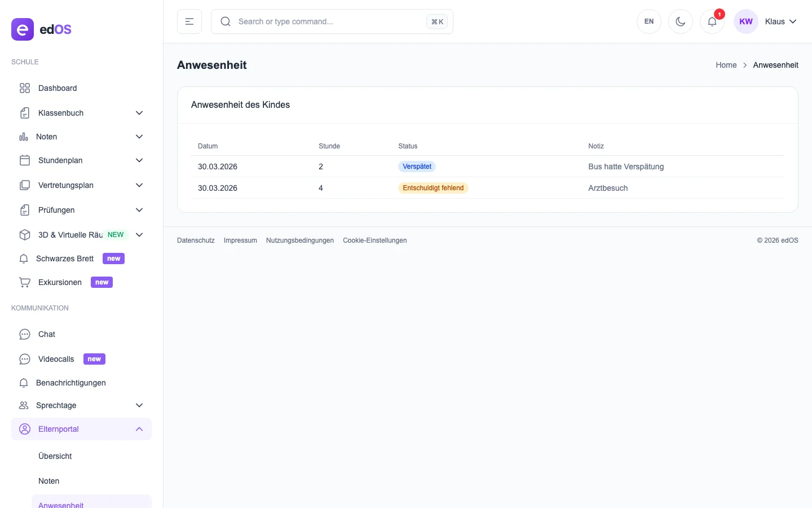Click the edOS logo icon
The image size is (812, 508).
pyautogui.click(x=23, y=29)
